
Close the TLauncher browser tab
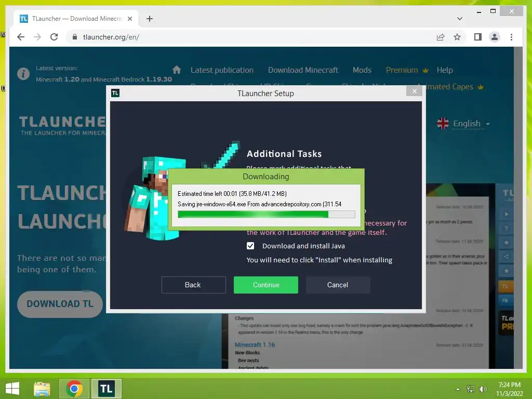(129, 19)
